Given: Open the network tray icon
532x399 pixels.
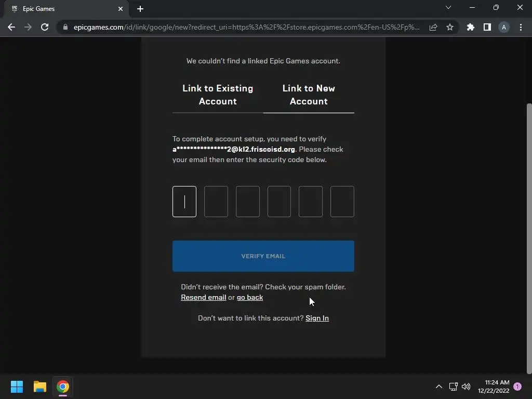Looking at the screenshot, I should point(453,387).
